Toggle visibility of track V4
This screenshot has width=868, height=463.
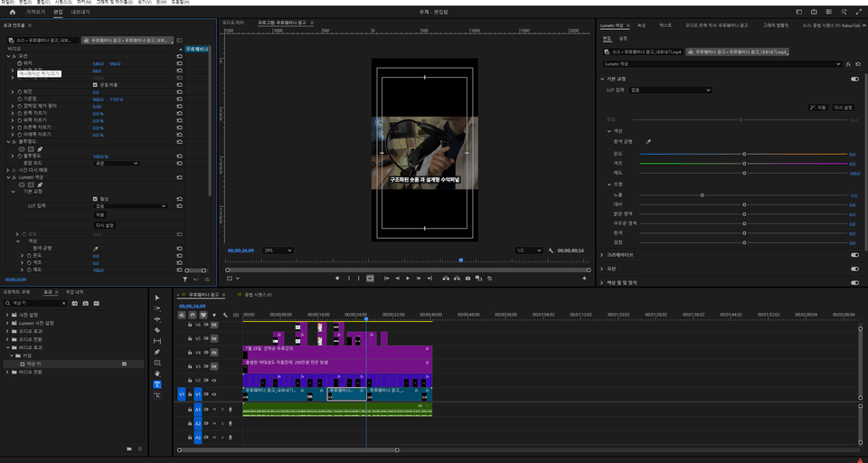pyautogui.click(x=214, y=353)
